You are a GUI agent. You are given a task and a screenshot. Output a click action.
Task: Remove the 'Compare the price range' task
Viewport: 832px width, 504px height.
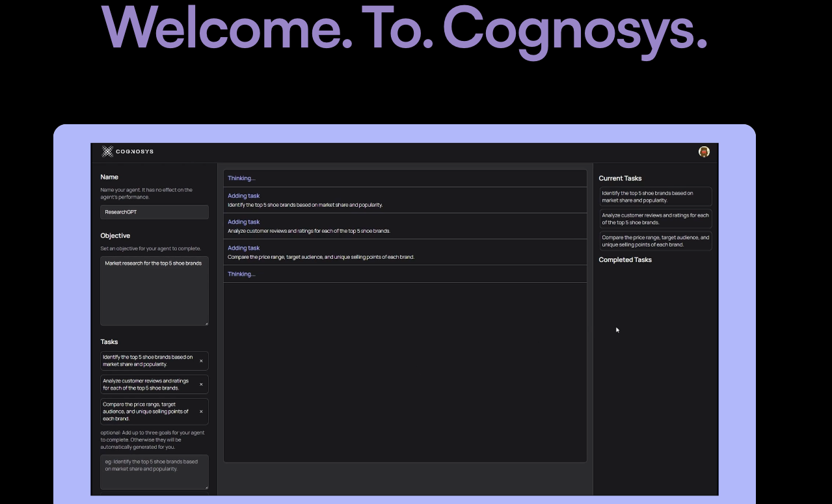coord(201,412)
